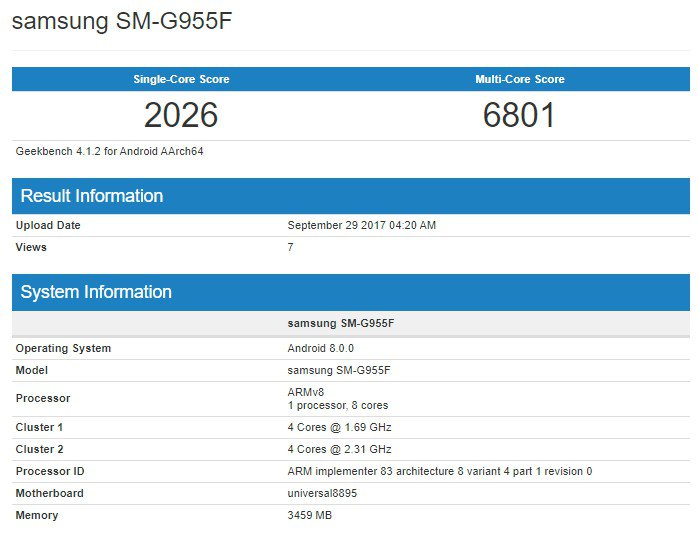Click the Views row label

(31, 247)
